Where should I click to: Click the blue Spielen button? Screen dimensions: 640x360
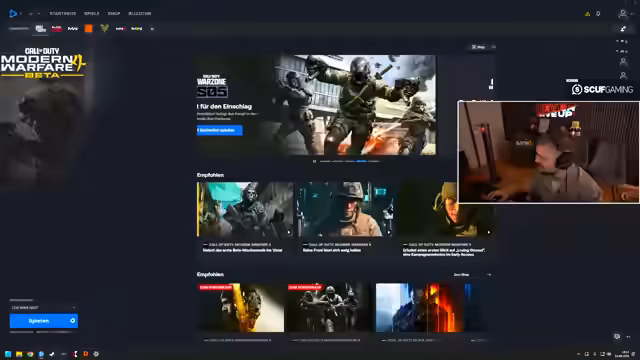[x=39, y=321]
